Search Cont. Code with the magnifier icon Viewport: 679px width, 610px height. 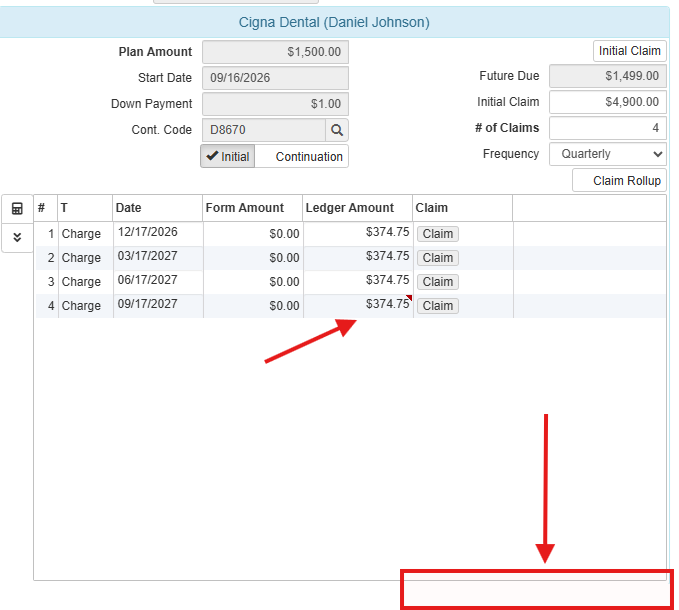[337, 130]
